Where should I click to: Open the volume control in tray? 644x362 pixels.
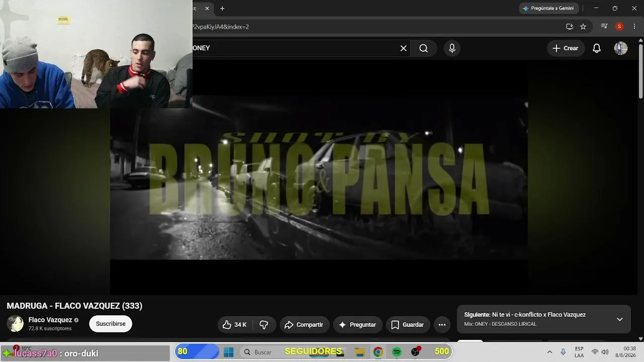tap(605, 352)
